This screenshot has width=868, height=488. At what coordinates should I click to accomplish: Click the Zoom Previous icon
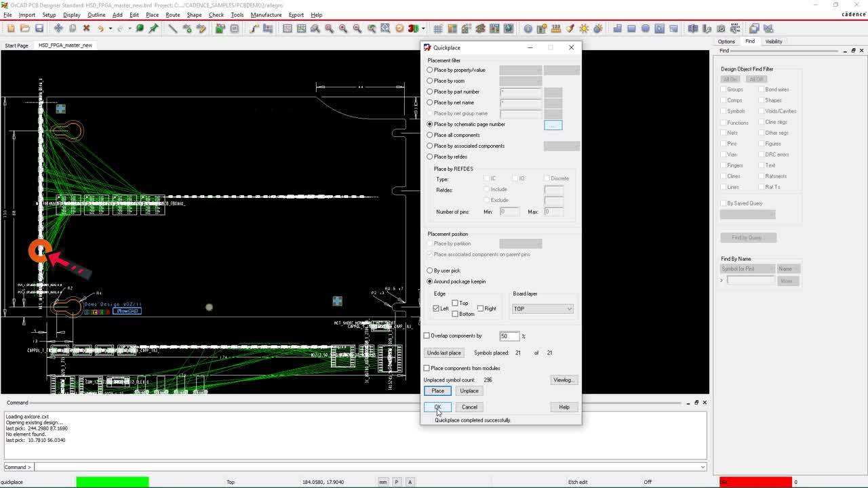[x=372, y=28]
